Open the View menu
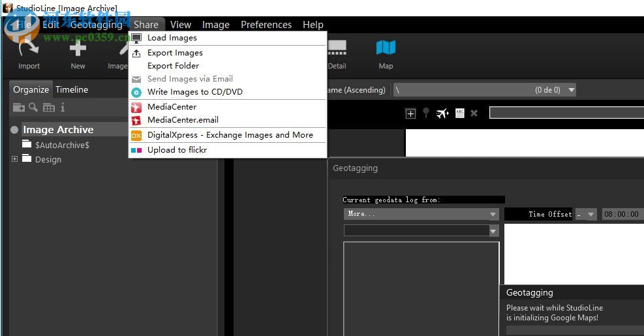The width and height of the screenshot is (644, 336). [x=181, y=25]
